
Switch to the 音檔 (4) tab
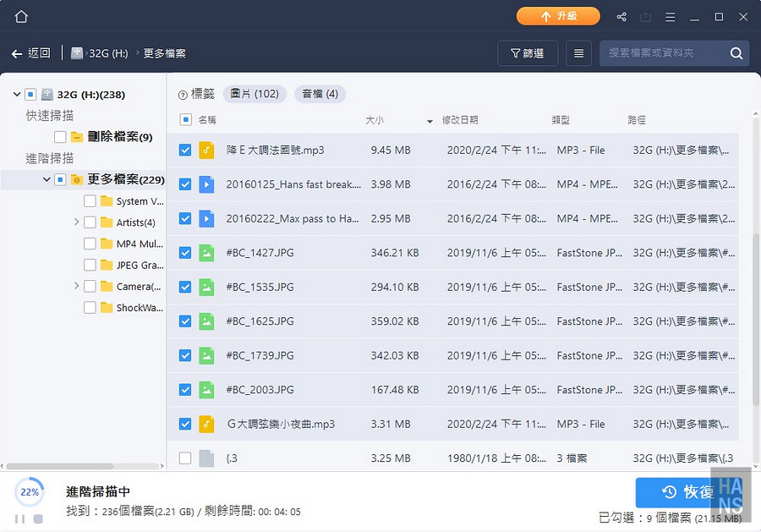pos(320,94)
